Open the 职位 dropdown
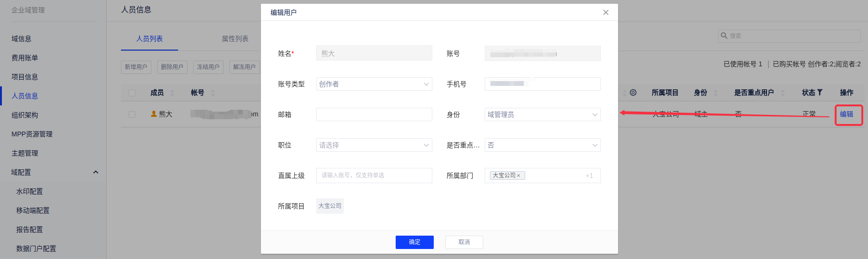 (374, 145)
